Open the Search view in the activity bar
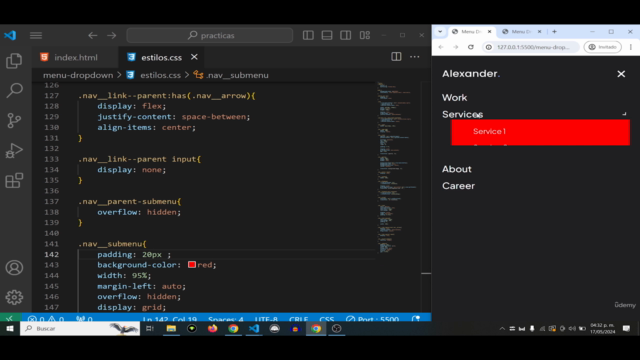640x360 pixels. 14,90
